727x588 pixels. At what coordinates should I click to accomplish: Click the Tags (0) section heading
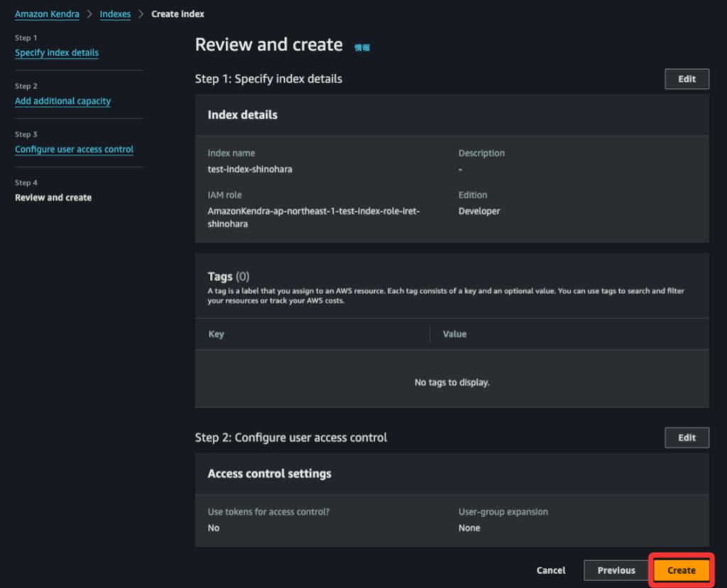pos(228,276)
